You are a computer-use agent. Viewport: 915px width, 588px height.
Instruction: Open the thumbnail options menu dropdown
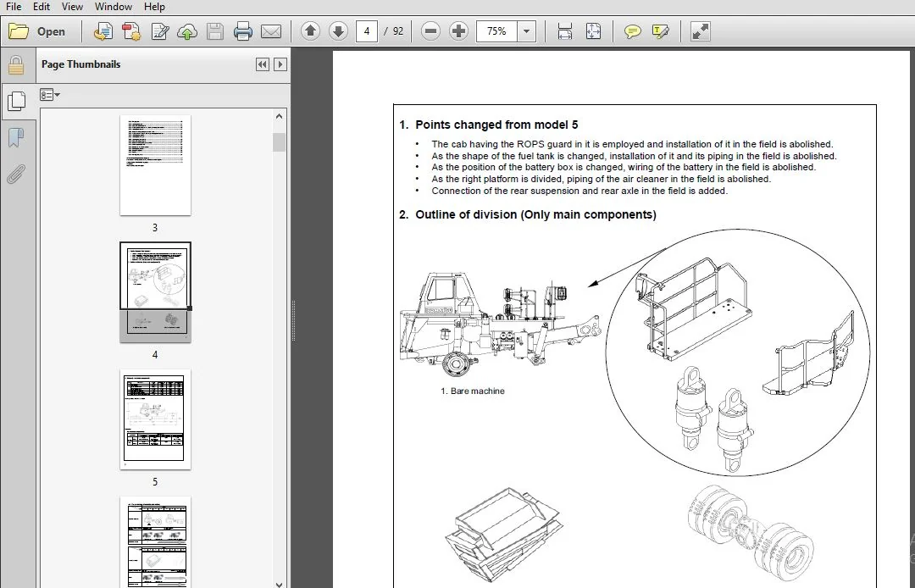click(x=50, y=95)
